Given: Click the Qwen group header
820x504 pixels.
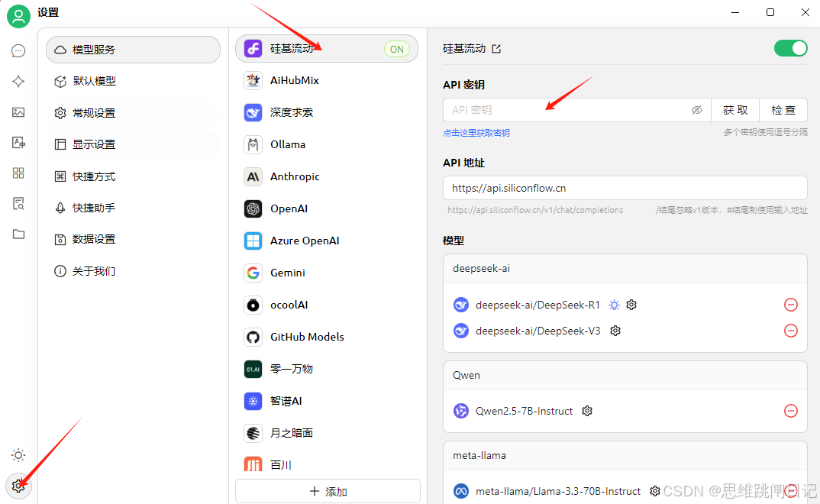Looking at the screenshot, I should coord(625,376).
